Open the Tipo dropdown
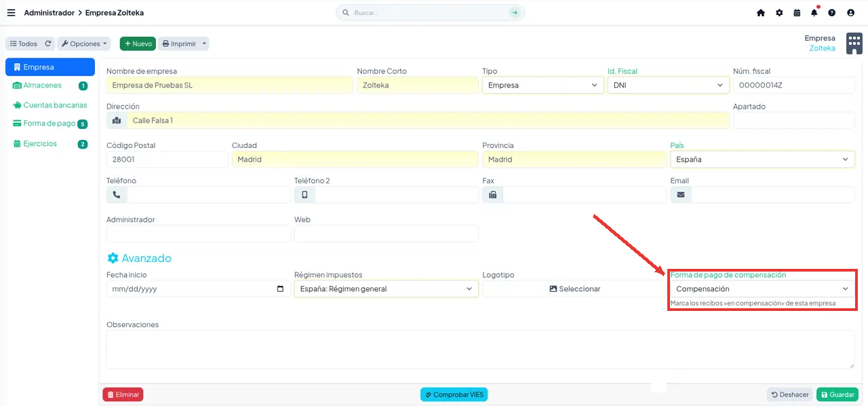868x406 pixels. click(542, 85)
